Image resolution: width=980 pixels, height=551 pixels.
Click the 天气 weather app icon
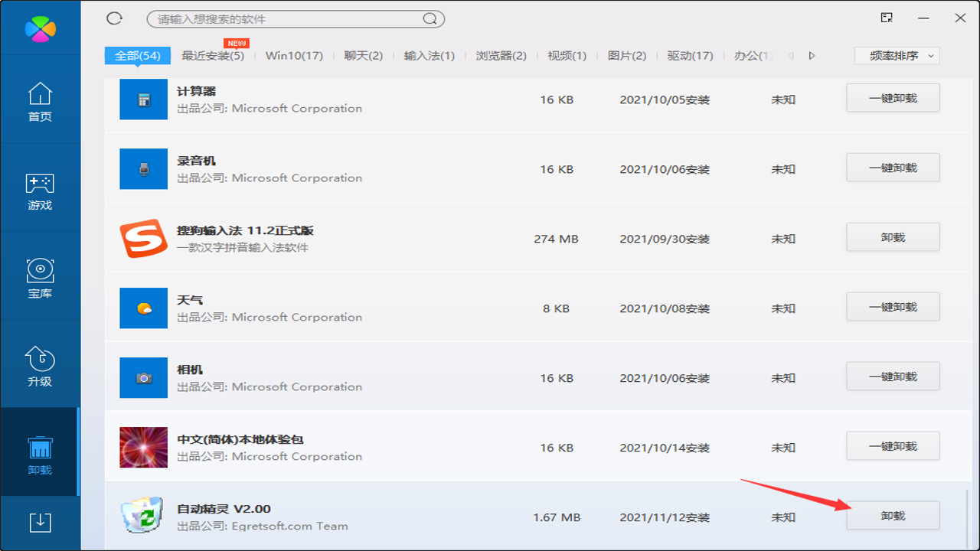tap(143, 308)
